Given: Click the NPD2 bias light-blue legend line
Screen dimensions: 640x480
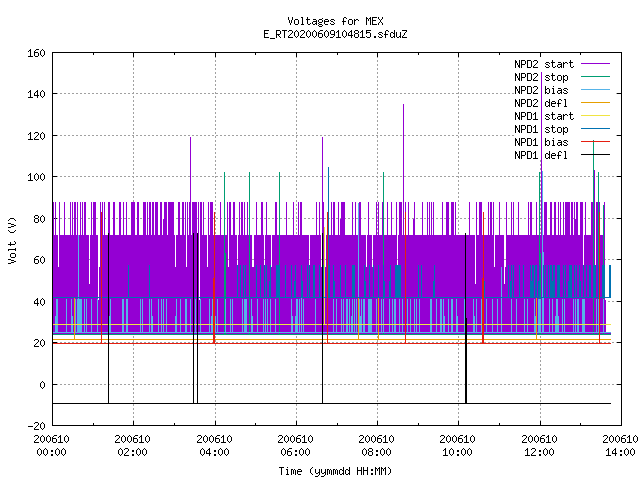Looking at the screenshot, I should click(595, 89).
